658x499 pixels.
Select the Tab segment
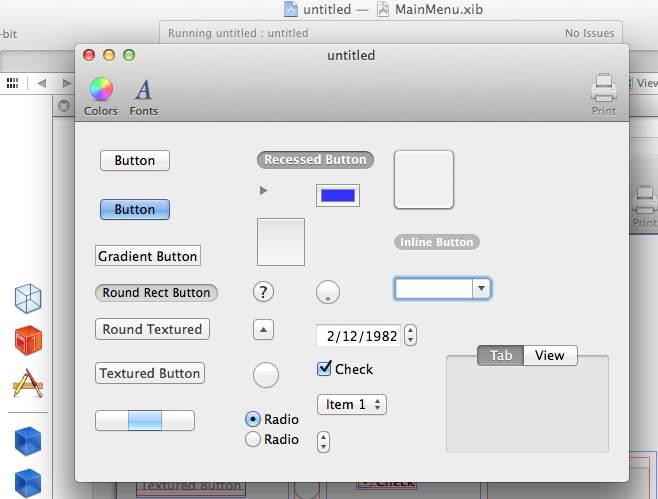point(501,356)
